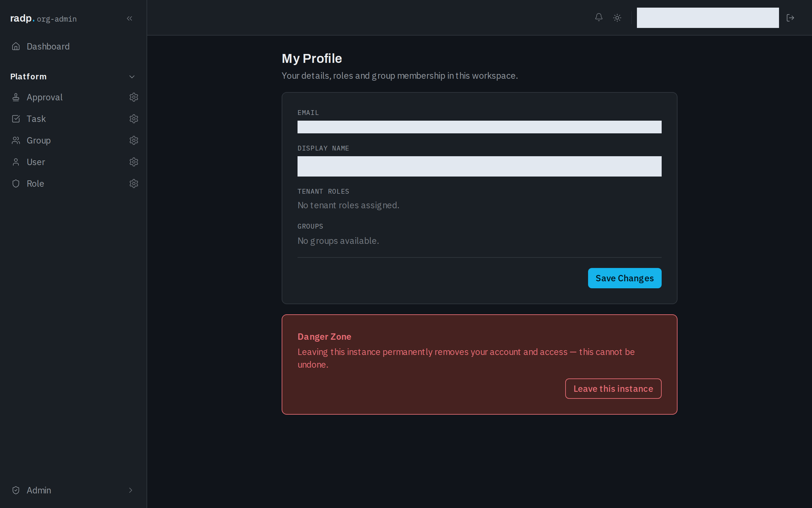Open the Approval page

45,97
